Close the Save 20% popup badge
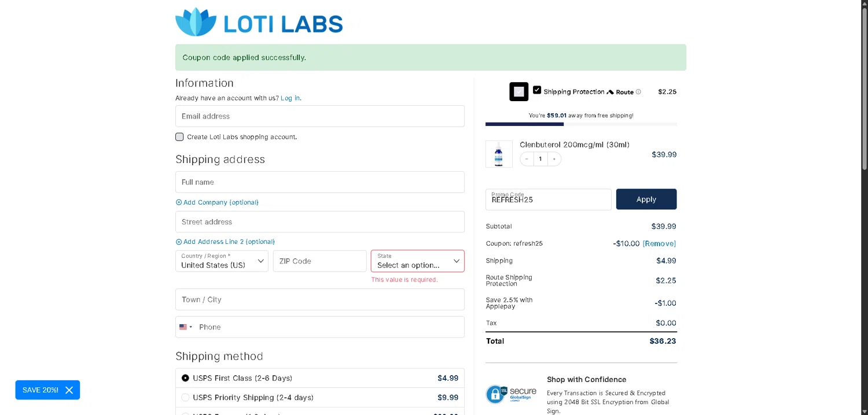Image resolution: width=868 pixels, height=415 pixels. pos(69,390)
